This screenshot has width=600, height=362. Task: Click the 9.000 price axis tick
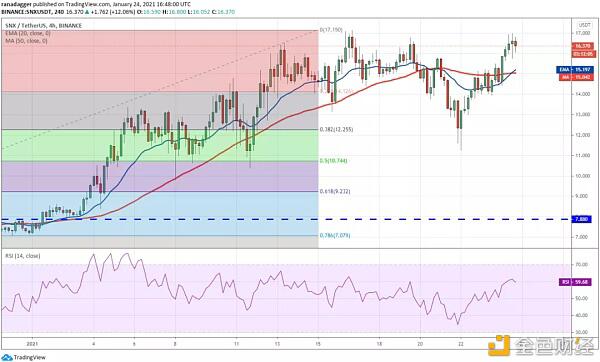point(583,196)
